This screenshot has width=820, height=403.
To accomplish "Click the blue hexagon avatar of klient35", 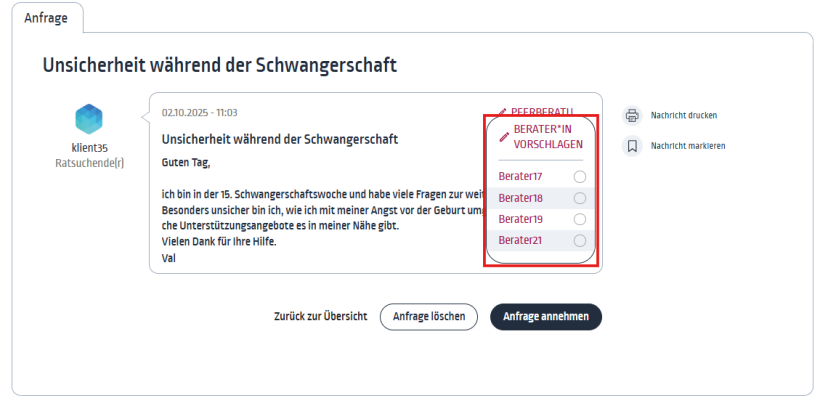I will pos(89,119).
